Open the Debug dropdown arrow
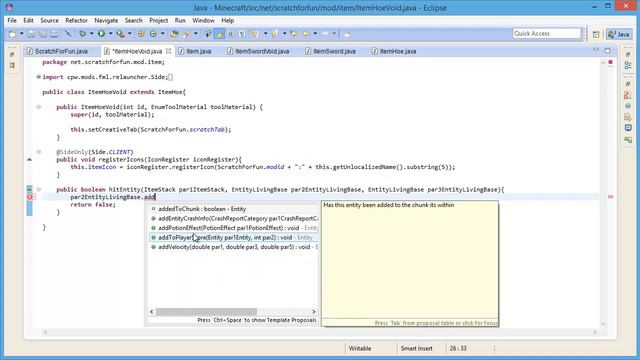Screen dimensions: 640x360 (x=91, y=34)
